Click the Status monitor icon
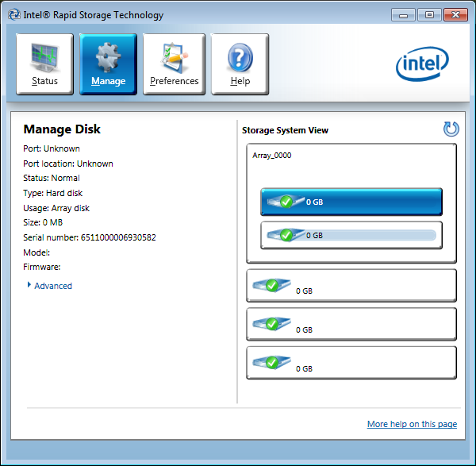Image resolution: width=476 pixels, height=466 pixels. tap(44, 57)
